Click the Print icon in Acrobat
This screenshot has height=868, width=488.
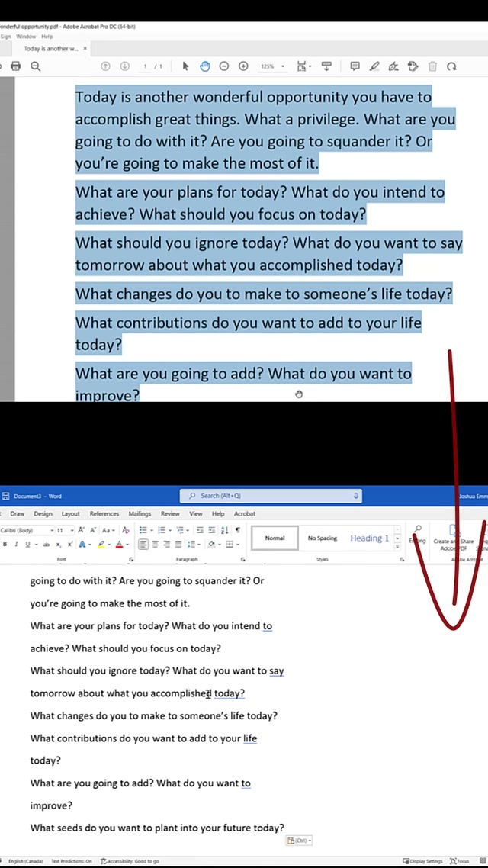tap(15, 66)
